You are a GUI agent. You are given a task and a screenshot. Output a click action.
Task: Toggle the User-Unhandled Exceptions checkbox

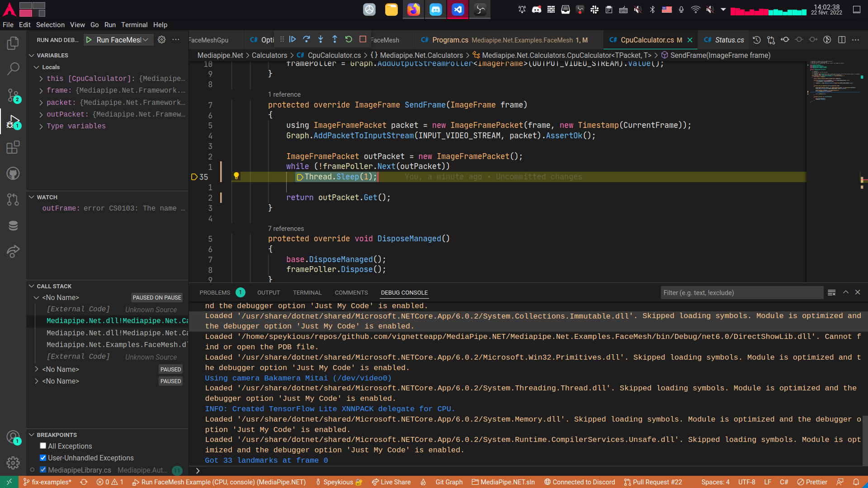[x=43, y=458]
